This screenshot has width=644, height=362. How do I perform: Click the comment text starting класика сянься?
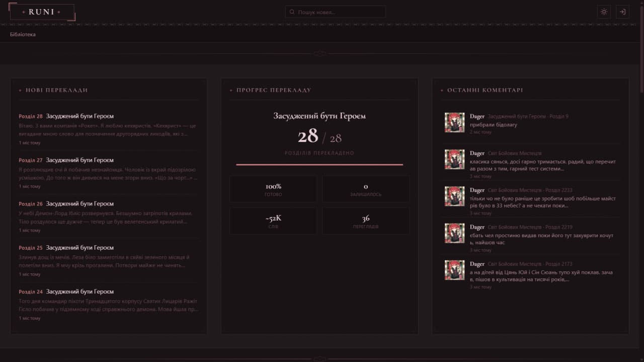pos(543,165)
